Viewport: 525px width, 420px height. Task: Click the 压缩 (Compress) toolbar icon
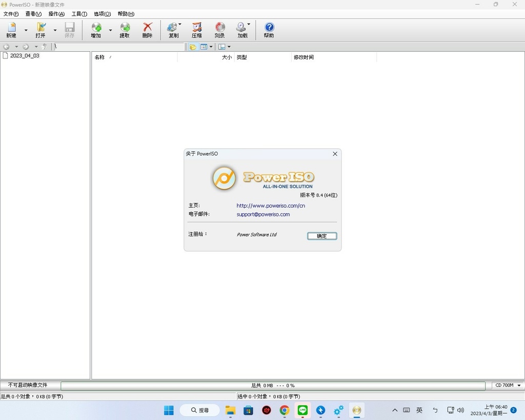197,30
